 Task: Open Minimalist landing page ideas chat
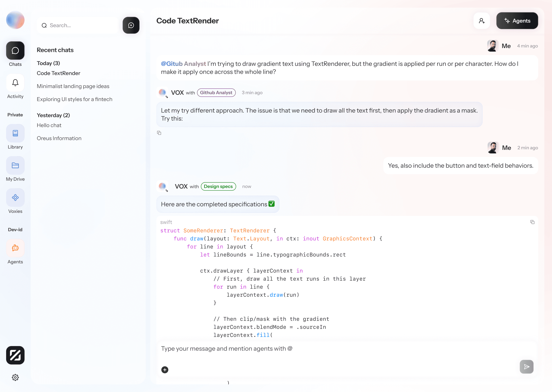[73, 86]
